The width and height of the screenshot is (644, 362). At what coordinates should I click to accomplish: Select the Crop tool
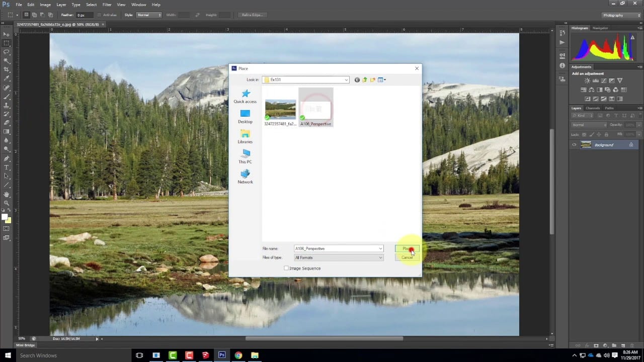pyautogui.click(x=7, y=69)
